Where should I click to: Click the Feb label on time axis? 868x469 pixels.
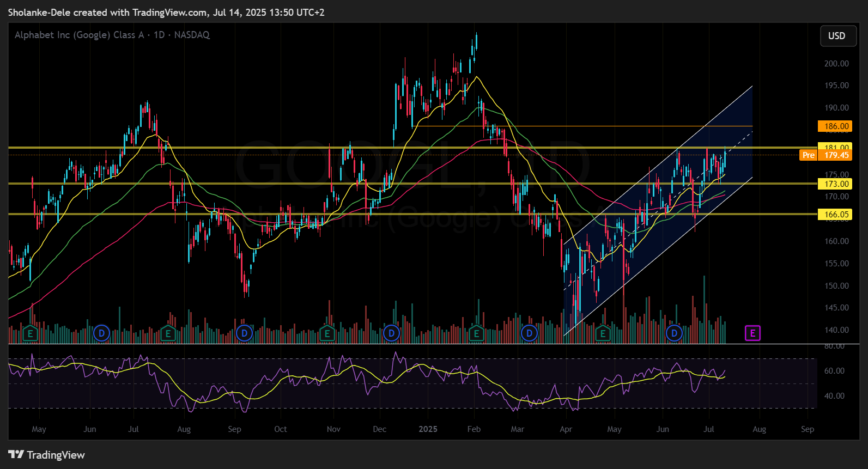pyautogui.click(x=474, y=429)
